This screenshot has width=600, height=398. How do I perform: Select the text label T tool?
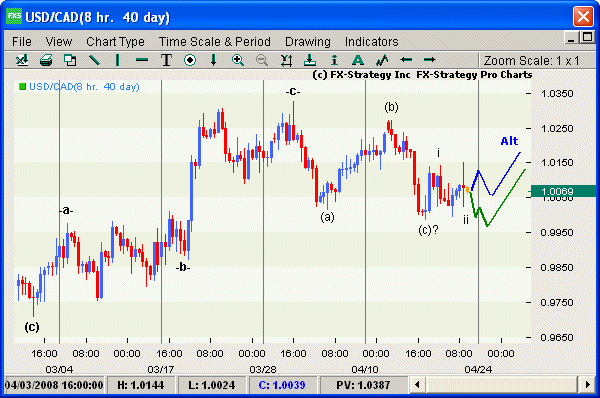coord(166,60)
